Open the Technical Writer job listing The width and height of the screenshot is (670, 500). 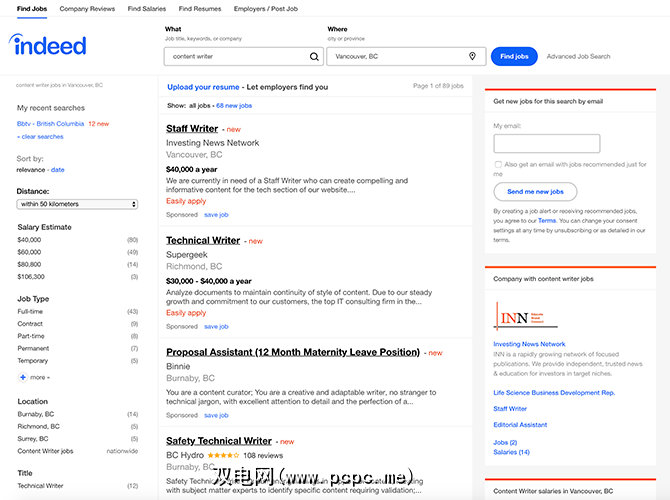coord(203,241)
